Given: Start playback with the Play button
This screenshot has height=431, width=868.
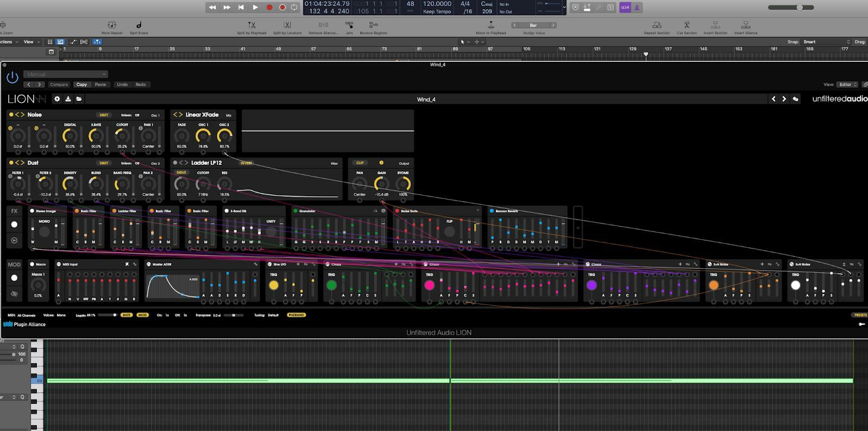Looking at the screenshot, I should [255, 7].
